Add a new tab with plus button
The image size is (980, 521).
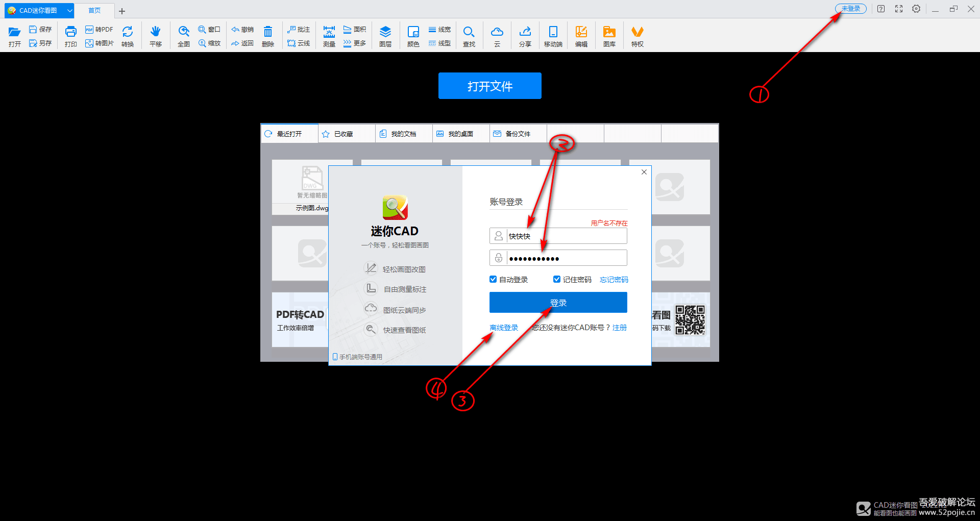click(122, 11)
